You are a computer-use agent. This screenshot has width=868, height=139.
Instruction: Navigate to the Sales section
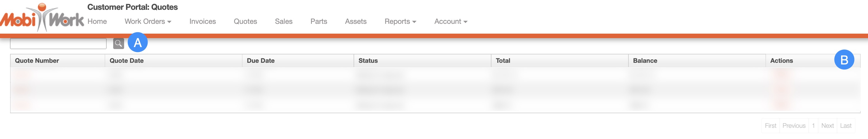pos(283,21)
